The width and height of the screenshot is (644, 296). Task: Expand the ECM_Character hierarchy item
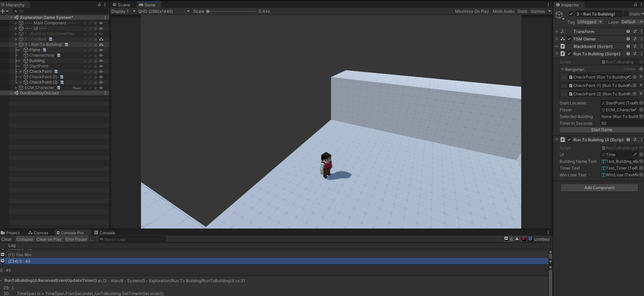pos(16,88)
